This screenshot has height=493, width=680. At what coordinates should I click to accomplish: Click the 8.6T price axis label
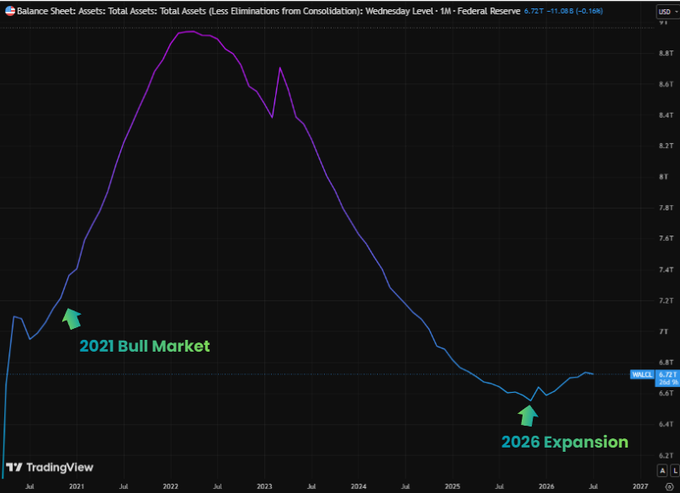(x=666, y=84)
